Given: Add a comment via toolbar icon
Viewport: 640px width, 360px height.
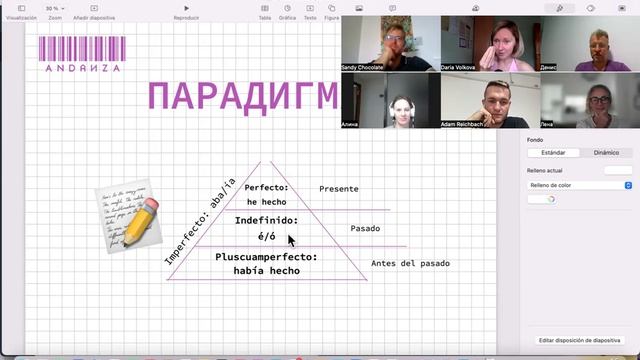Looking at the screenshot, I should [392, 9].
